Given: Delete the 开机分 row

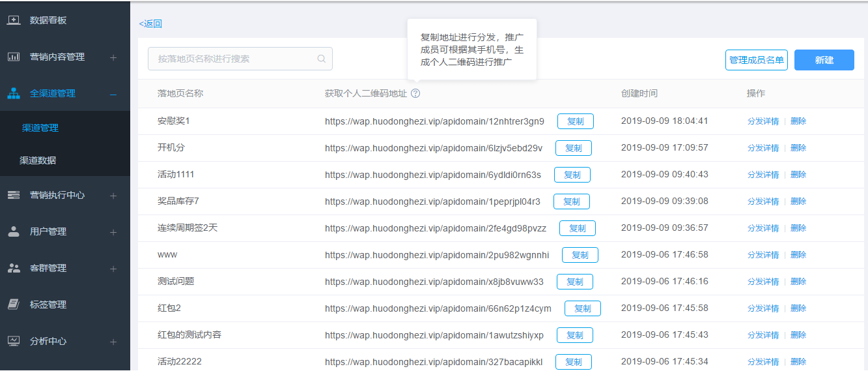Looking at the screenshot, I should pos(798,148).
